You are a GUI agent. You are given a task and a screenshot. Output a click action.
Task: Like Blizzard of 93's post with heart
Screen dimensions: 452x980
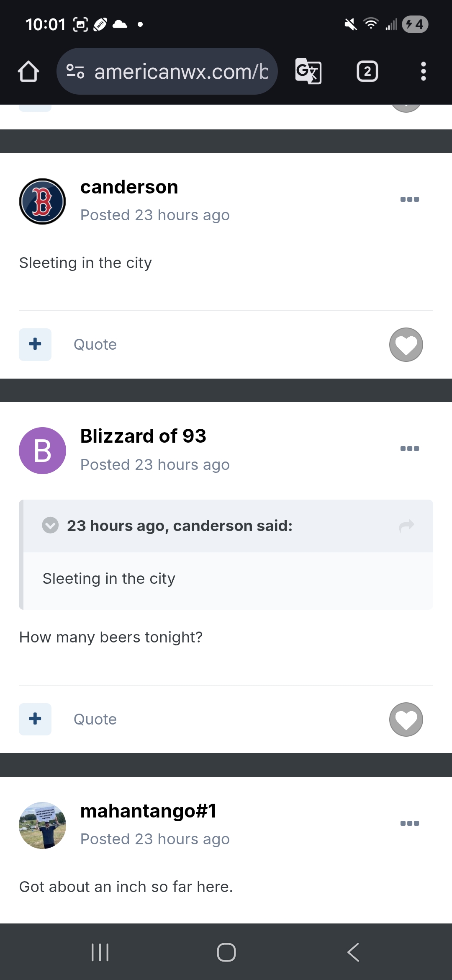(406, 720)
